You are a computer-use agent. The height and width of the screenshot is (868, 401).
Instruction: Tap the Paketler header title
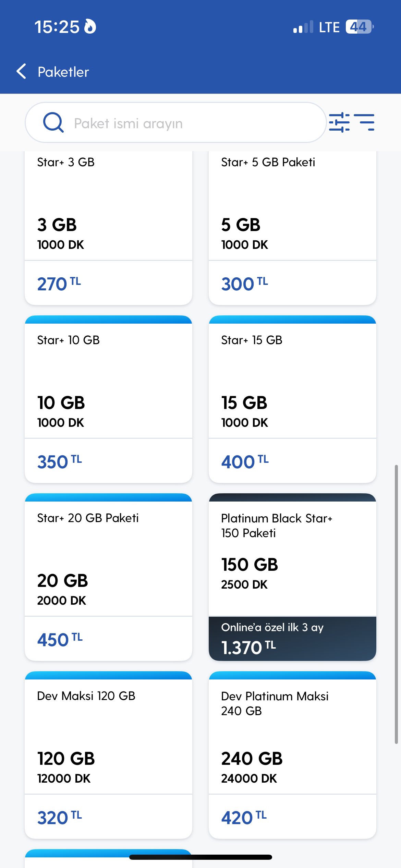[x=63, y=72]
